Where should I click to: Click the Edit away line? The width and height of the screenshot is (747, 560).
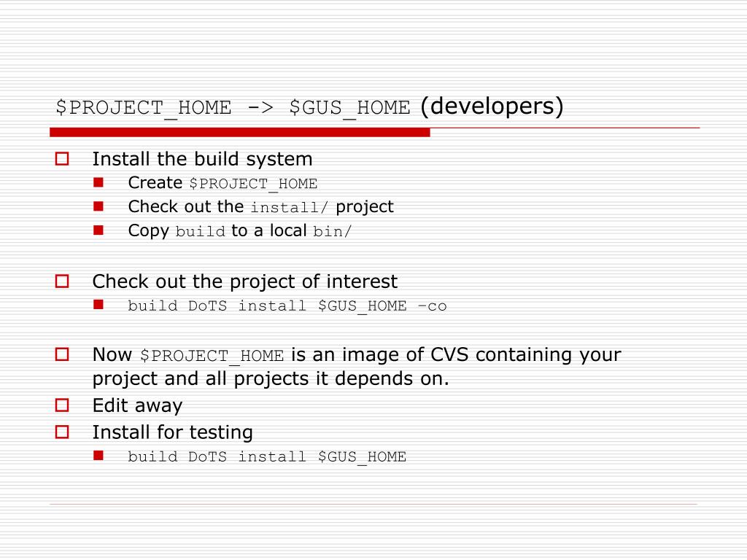[137, 405]
